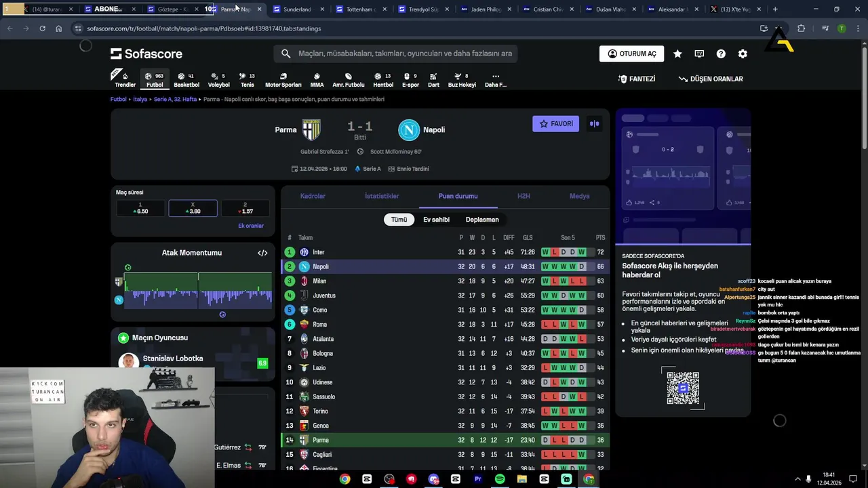Open DÜŞEN ORANLAR dropping odds
Viewport: 868px width, 488px height.
(711, 79)
